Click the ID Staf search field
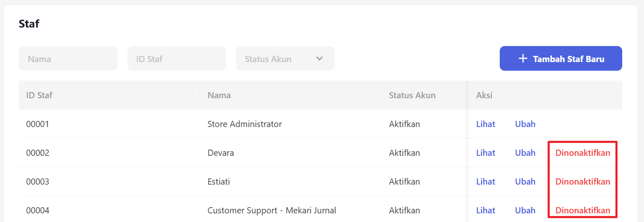 [177, 58]
